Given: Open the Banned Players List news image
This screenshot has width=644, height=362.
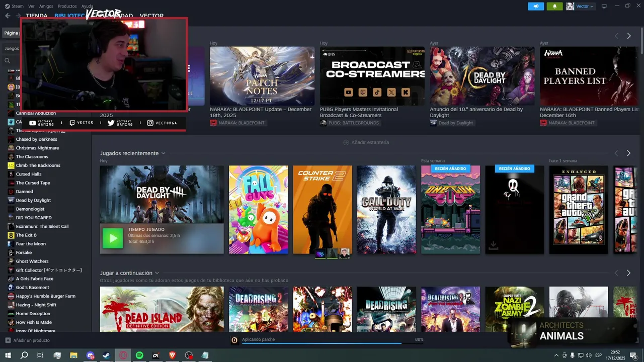Looking at the screenshot, I should [x=589, y=76].
